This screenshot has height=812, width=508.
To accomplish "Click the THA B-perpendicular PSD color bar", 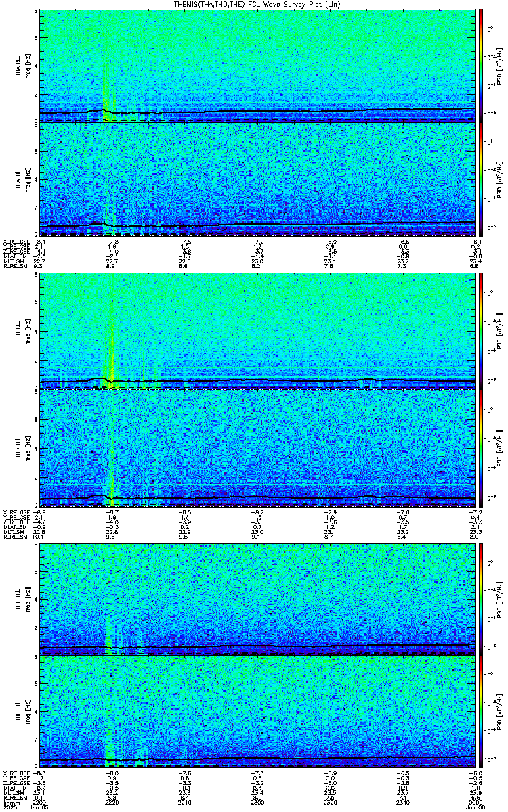I will [482, 65].
